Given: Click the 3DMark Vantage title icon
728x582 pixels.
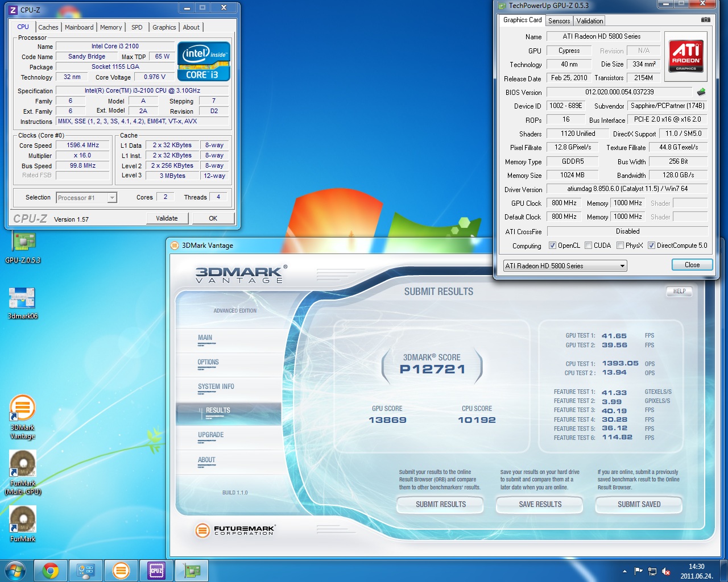Looking at the screenshot, I should click(x=175, y=246).
